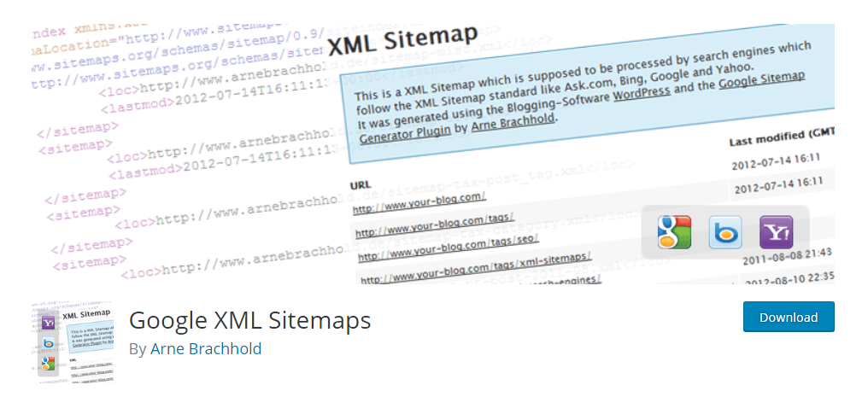Click the XML Sitemap heading in the banner
Screen dimensions: 868x414
point(402,41)
